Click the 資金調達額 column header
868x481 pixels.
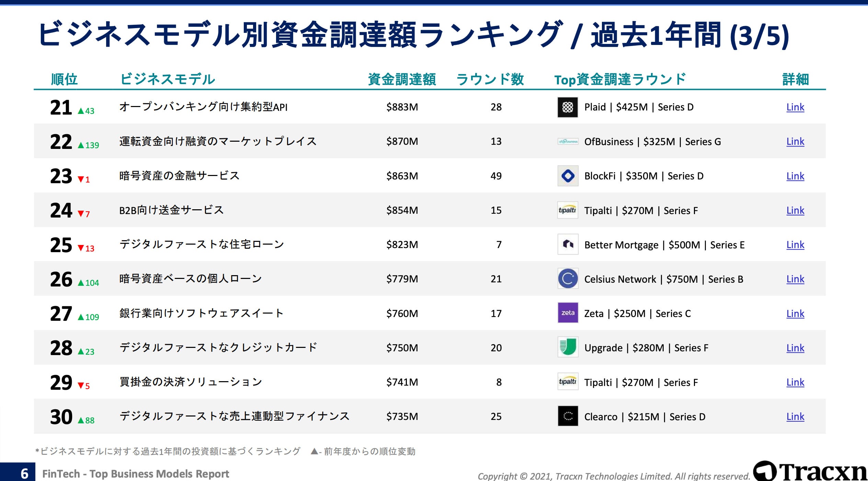pos(402,79)
